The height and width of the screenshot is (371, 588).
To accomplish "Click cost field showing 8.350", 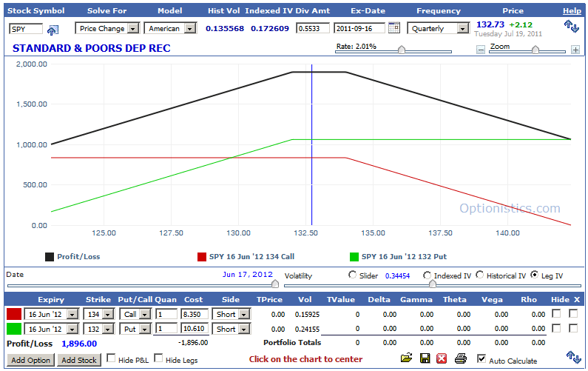I will 195,314.
